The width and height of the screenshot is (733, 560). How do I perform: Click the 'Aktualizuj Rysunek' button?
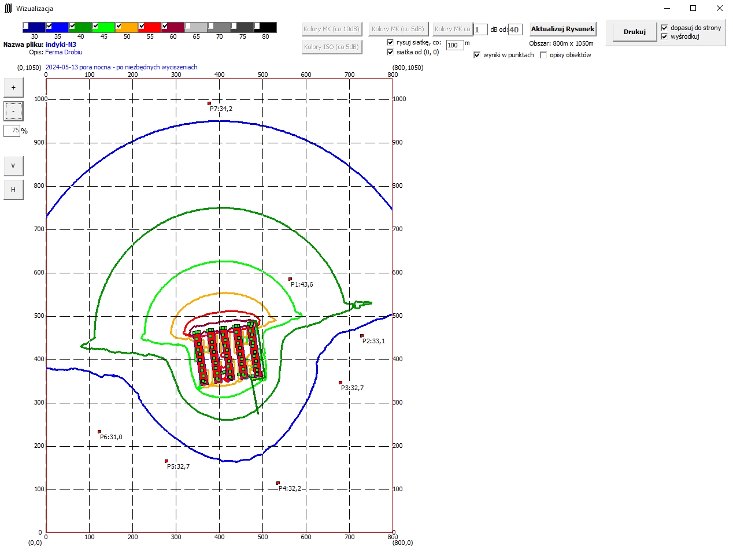[562, 29]
